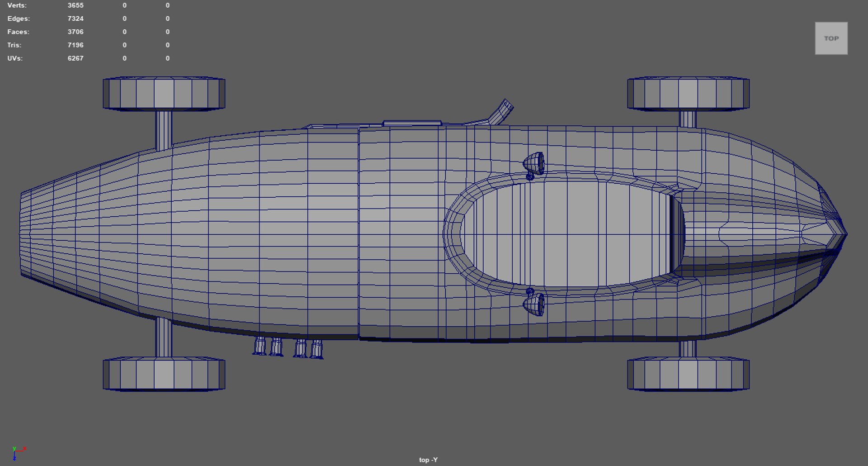Select the 'Faces:' heads-up label
868x466 pixels.
point(18,32)
